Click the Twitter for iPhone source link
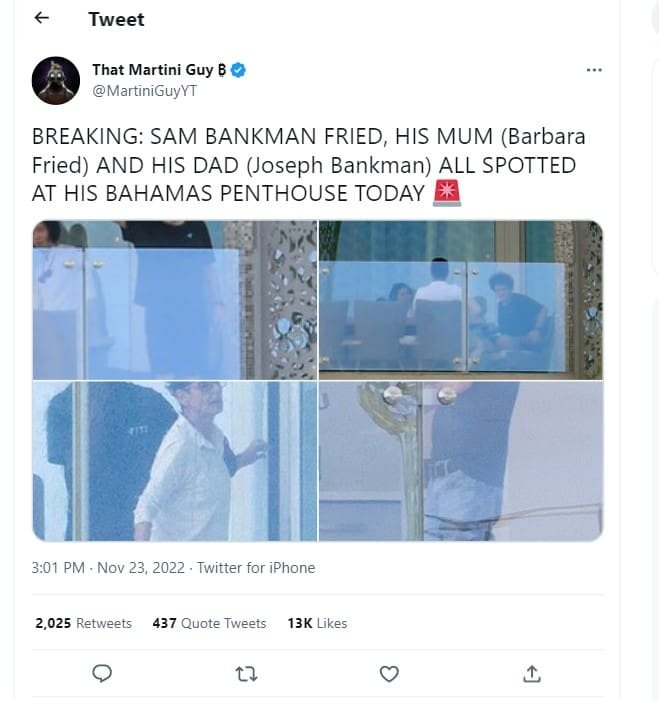The image size is (659, 701). pyautogui.click(x=256, y=568)
